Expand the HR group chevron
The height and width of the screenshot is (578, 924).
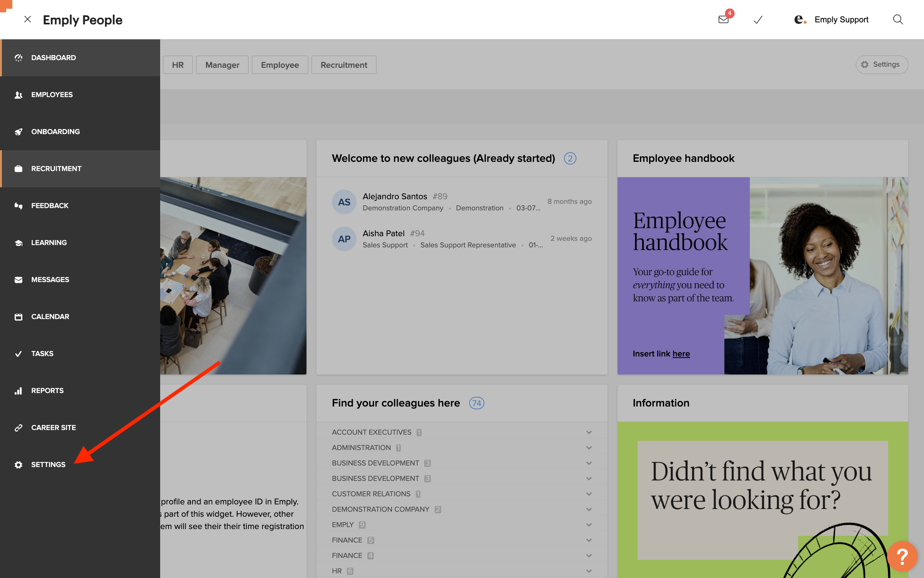click(x=589, y=571)
